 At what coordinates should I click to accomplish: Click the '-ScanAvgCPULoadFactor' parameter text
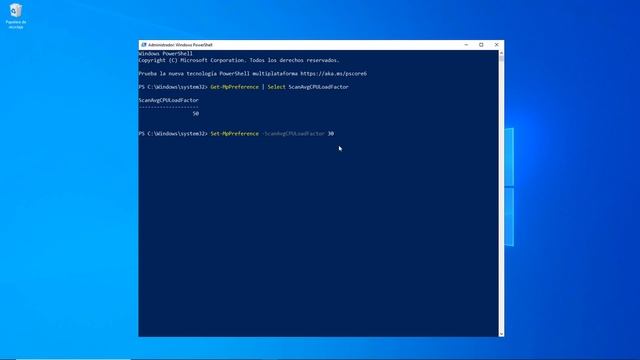point(293,134)
